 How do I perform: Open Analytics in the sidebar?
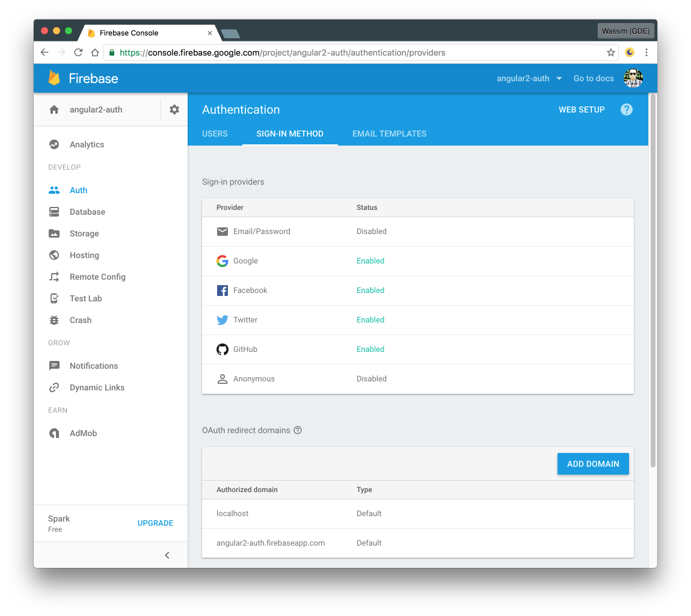[x=87, y=144]
